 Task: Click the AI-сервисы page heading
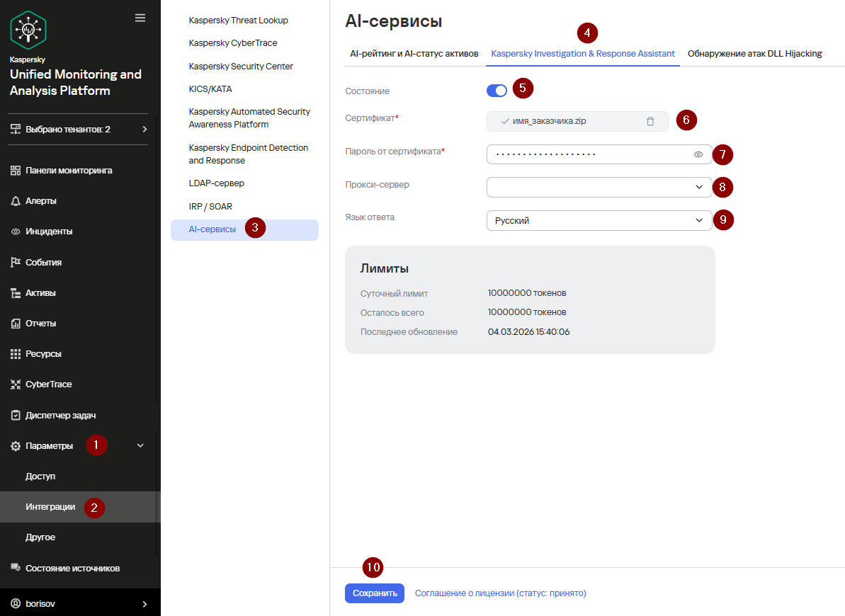click(x=393, y=21)
